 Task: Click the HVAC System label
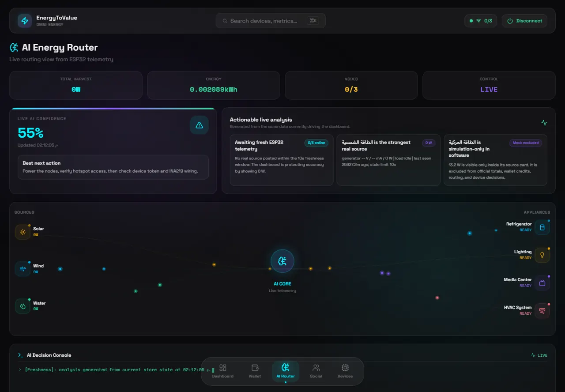tap(518, 308)
